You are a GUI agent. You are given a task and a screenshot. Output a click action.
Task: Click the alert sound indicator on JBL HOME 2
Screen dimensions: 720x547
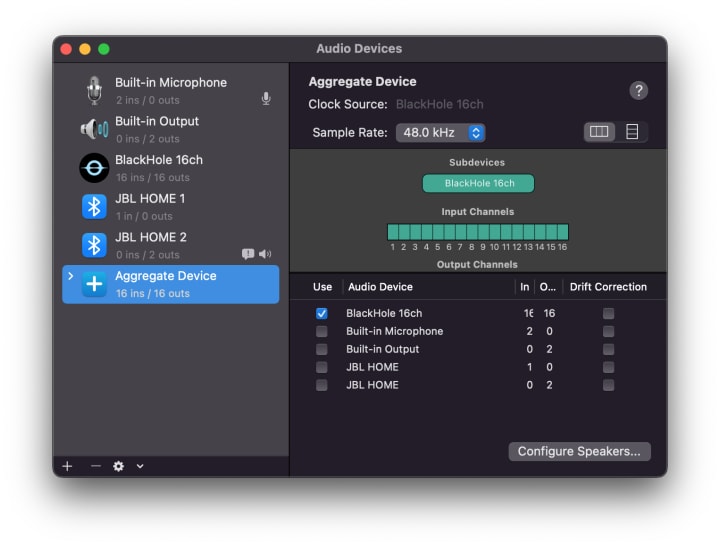pos(248,254)
